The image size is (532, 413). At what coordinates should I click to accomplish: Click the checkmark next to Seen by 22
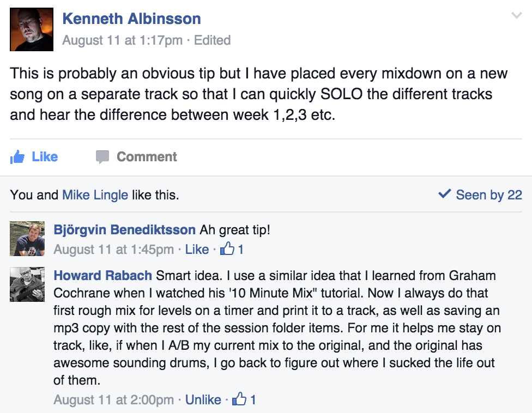coord(444,195)
